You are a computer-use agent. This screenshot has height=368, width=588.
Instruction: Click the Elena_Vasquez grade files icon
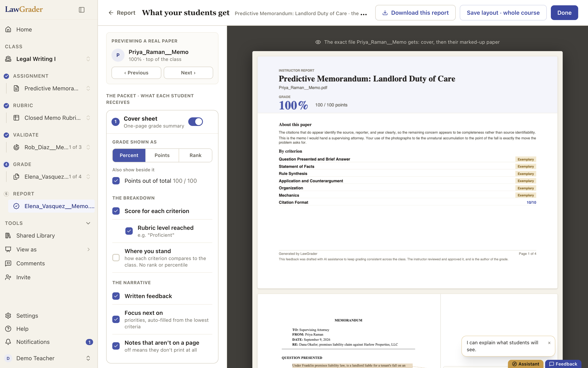[x=16, y=177]
